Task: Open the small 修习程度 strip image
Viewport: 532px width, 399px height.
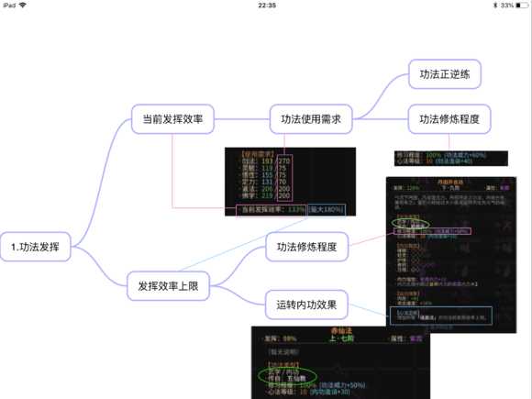Action: (x=451, y=159)
